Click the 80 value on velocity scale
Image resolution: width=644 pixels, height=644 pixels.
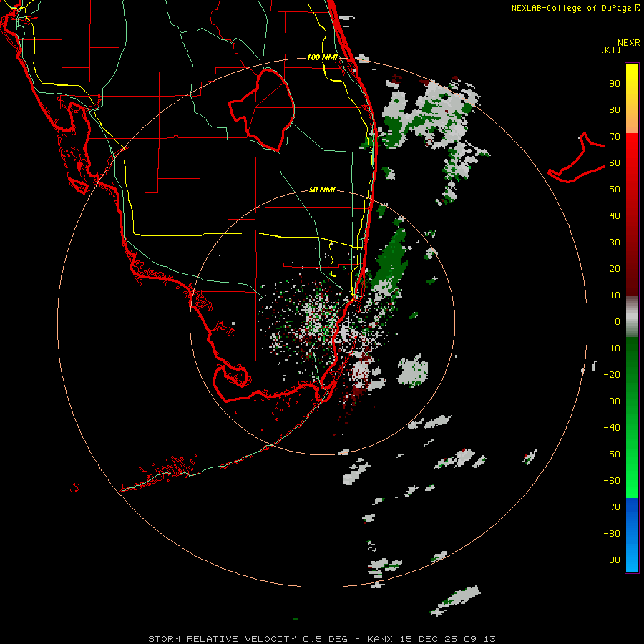pyautogui.click(x=615, y=109)
